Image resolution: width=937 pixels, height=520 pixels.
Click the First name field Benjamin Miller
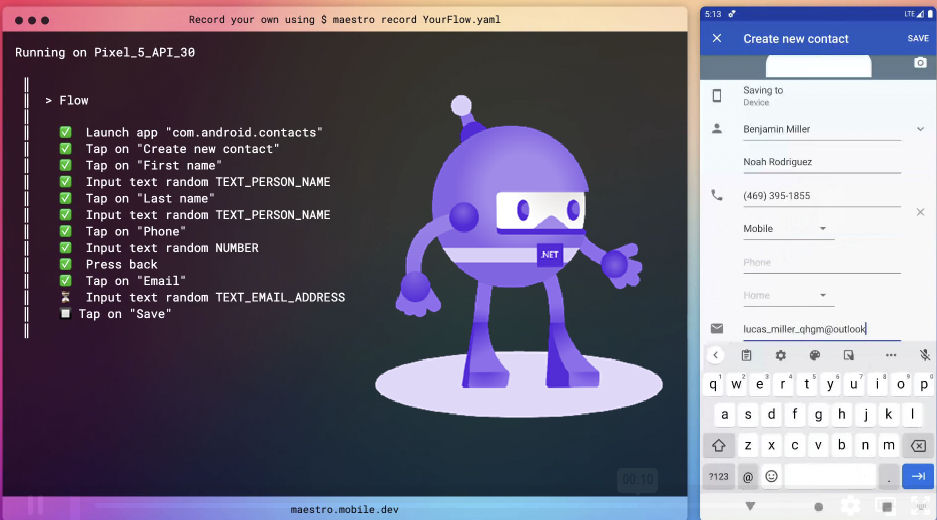tap(821, 129)
